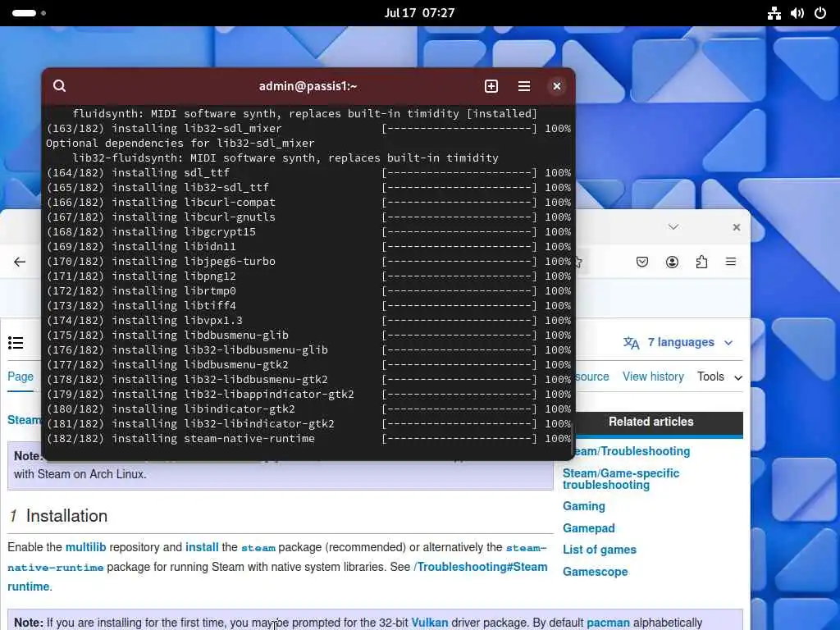Open the Vulkan link in the note
This screenshot has height=630, width=840.
[x=430, y=623]
